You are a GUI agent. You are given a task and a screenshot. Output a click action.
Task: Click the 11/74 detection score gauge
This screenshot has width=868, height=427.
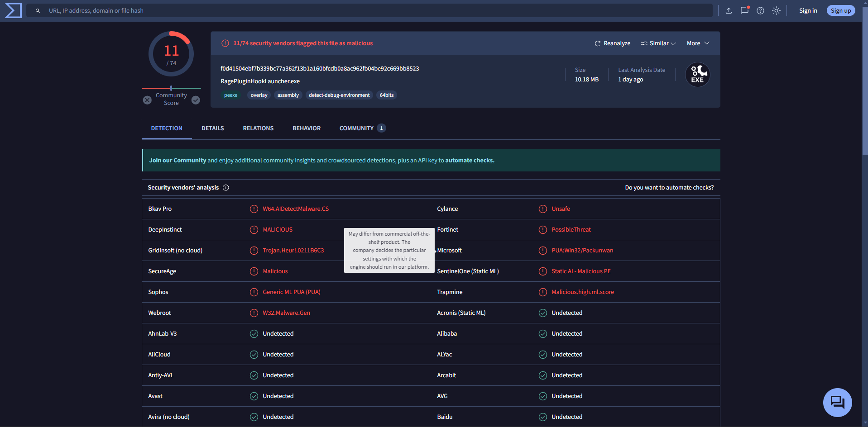click(x=171, y=54)
